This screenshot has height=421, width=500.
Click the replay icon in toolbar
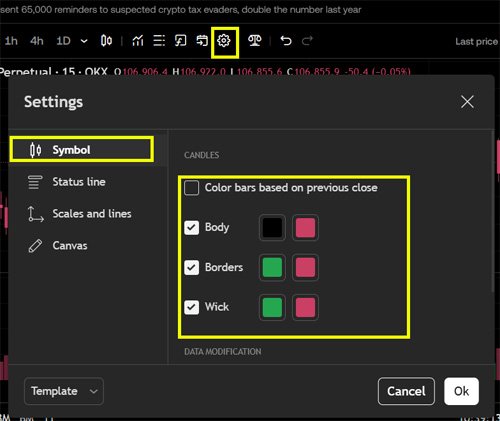[x=202, y=41]
